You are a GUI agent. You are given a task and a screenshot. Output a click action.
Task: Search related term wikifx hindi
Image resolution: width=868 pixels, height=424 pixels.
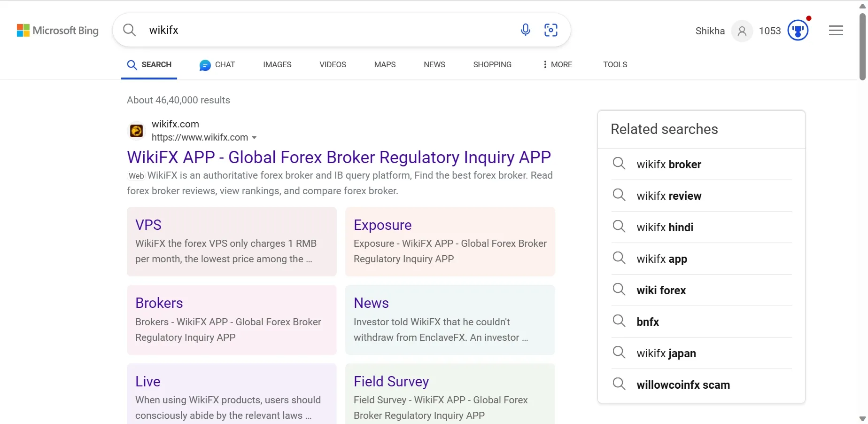665,227
